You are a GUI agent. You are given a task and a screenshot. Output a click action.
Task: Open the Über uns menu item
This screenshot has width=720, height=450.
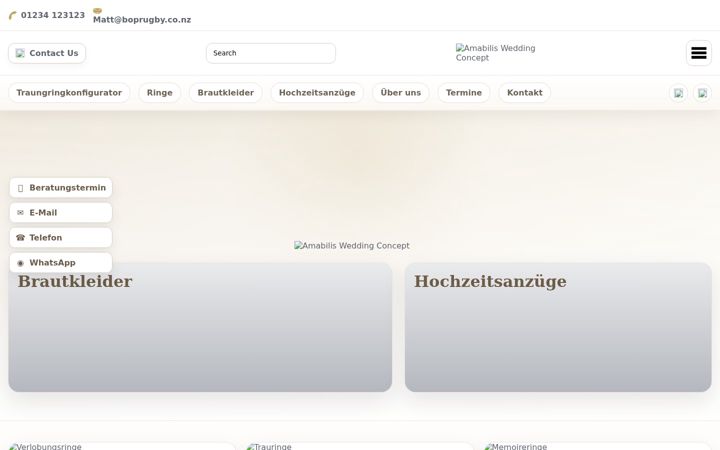[x=400, y=93]
